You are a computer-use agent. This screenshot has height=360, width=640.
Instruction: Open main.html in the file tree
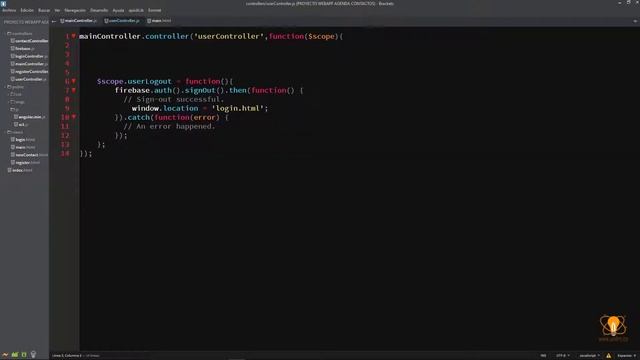[x=23, y=147]
